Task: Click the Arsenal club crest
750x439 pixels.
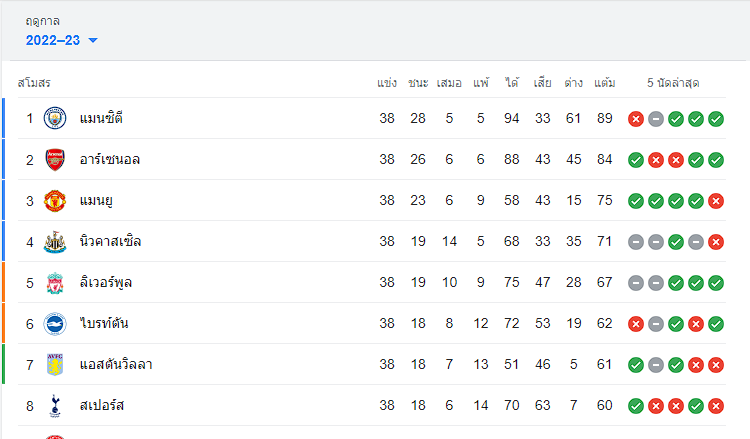Action: (x=55, y=159)
